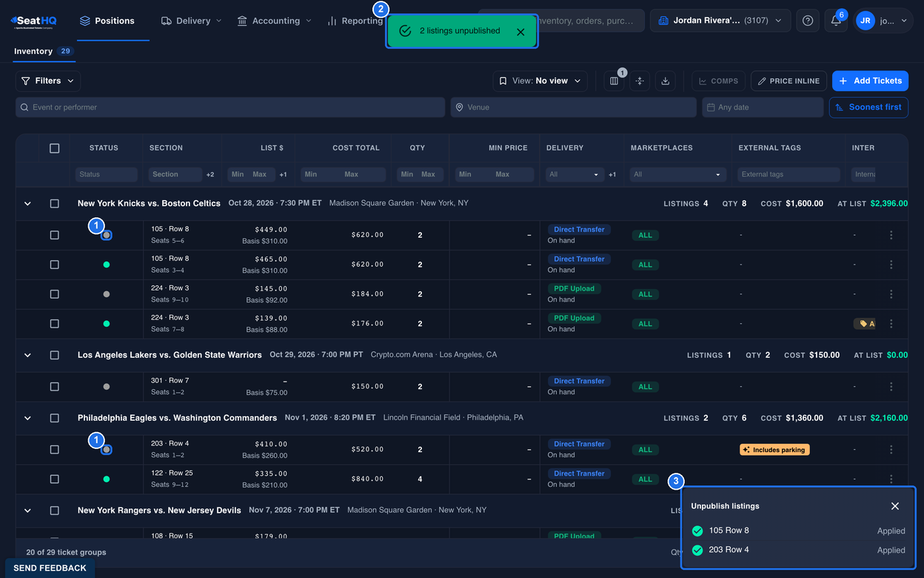Click the Send Feedback button
The width and height of the screenshot is (924, 578).
tap(50, 568)
